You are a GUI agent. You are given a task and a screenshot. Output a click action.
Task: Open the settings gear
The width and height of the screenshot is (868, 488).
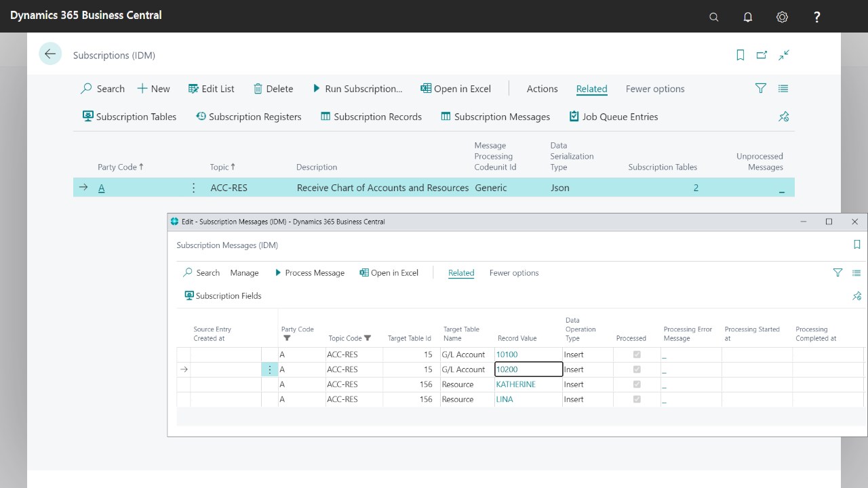[783, 17]
